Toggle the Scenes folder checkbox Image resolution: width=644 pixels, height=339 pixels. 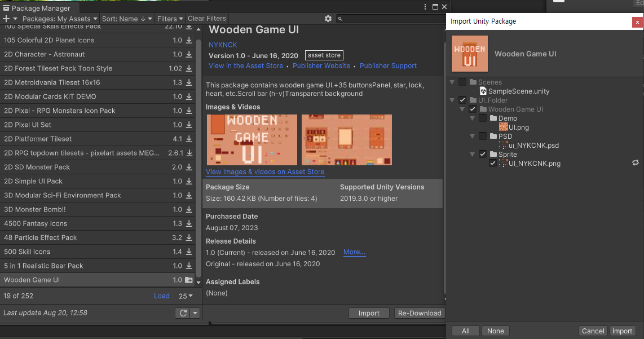462,82
